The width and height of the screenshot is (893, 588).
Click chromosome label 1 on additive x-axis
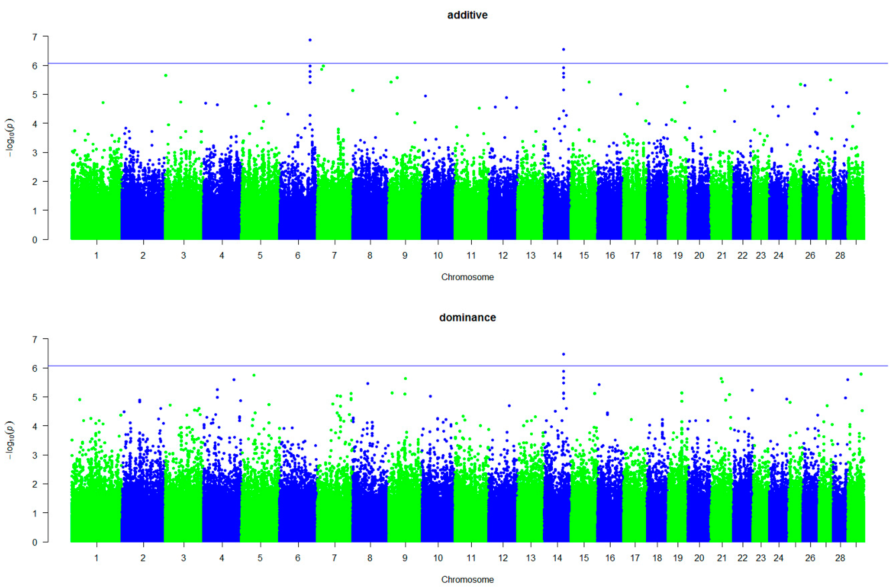click(x=96, y=255)
